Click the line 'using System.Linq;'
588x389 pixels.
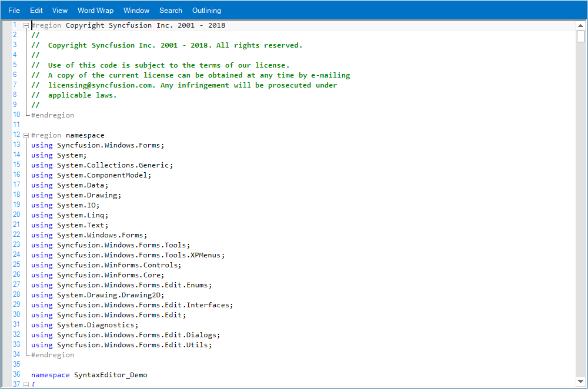coord(70,215)
